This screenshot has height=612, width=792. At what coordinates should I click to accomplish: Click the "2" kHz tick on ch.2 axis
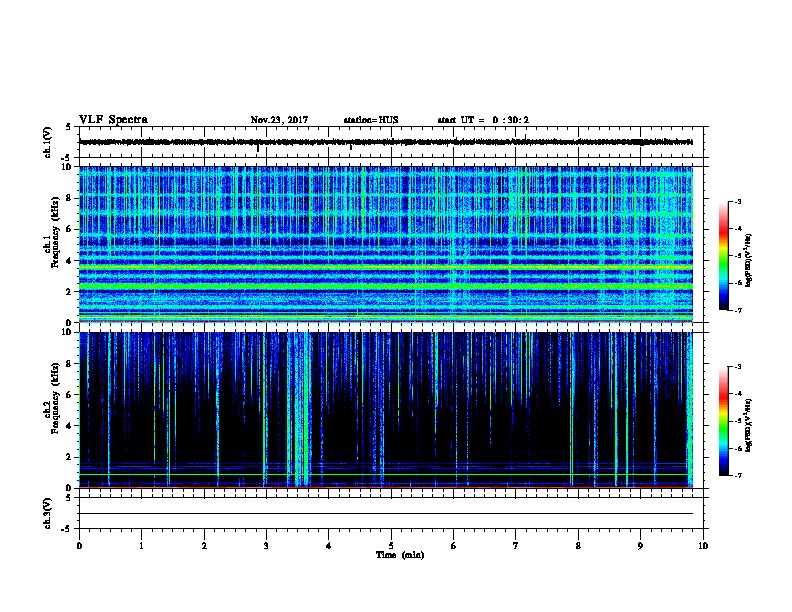click(x=70, y=457)
